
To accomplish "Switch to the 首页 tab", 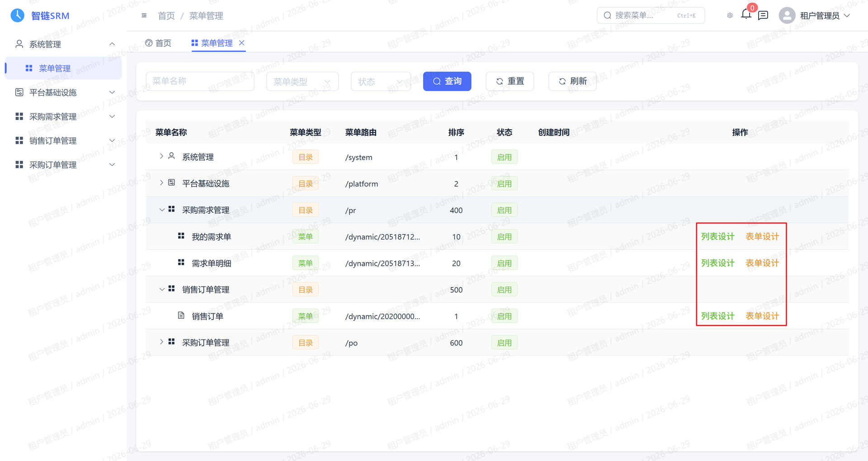I will pyautogui.click(x=158, y=43).
